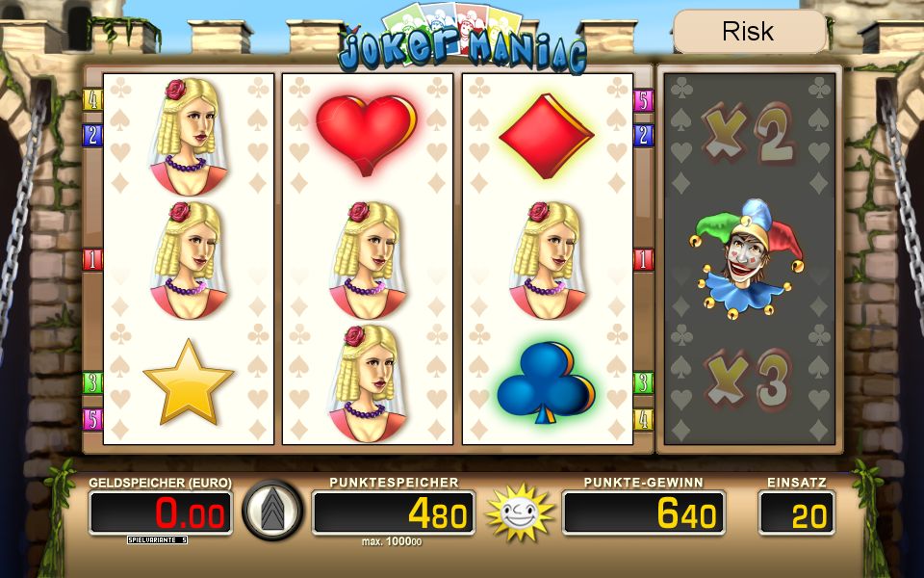Click the Punkte-Gewinn display showing 640
The image size is (924, 578).
pyautogui.click(x=644, y=513)
